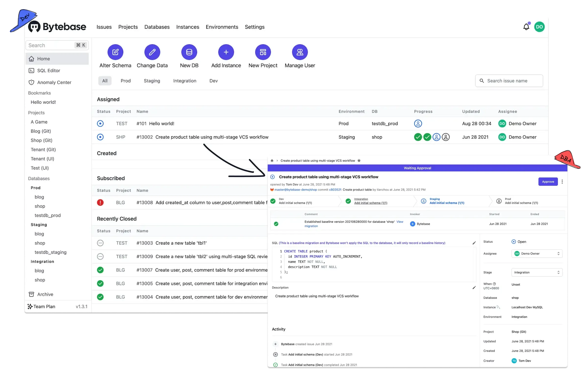
Task: Click the MySQL icon next to Instance
Action: (498, 307)
